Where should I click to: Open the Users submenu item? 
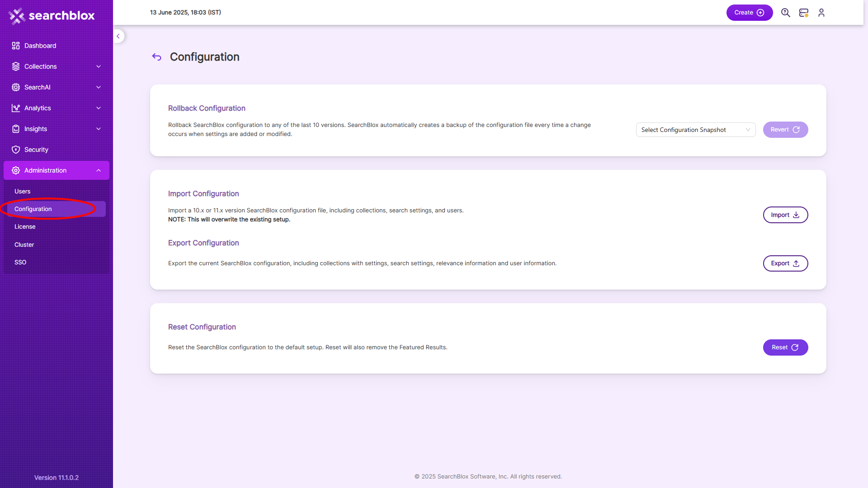pos(57,192)
